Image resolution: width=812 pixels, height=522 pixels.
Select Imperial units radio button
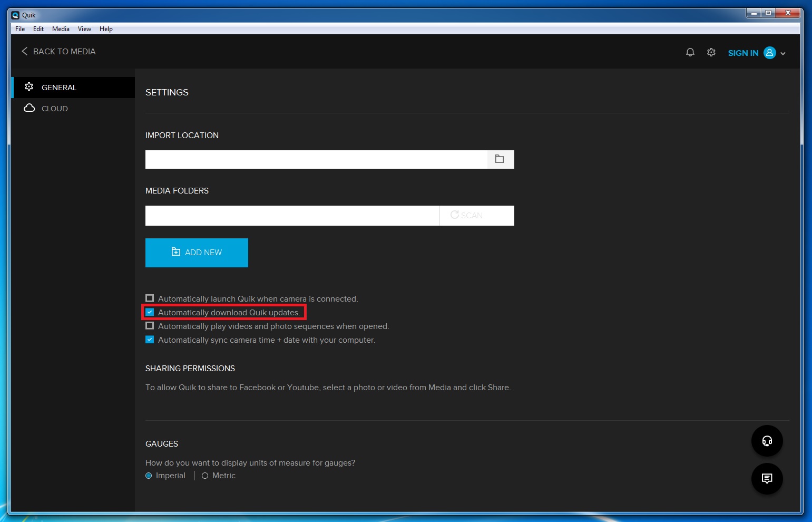click(x=149, y=476)
